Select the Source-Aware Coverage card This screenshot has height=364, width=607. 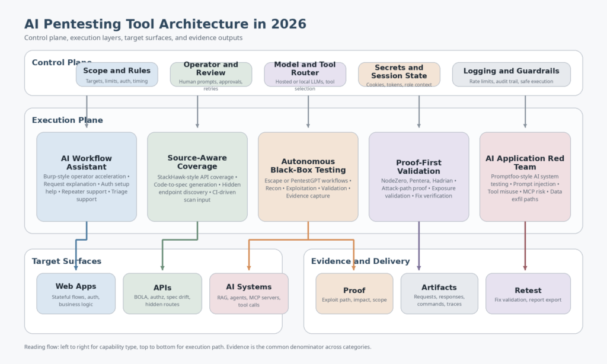click(197, 177)
